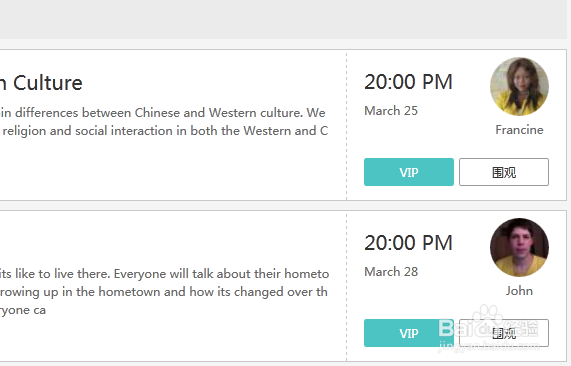Click the 20:00 PM time above March 25
Image resolution: width=571 pixels, height=366 pixels.
click(408, 82)
